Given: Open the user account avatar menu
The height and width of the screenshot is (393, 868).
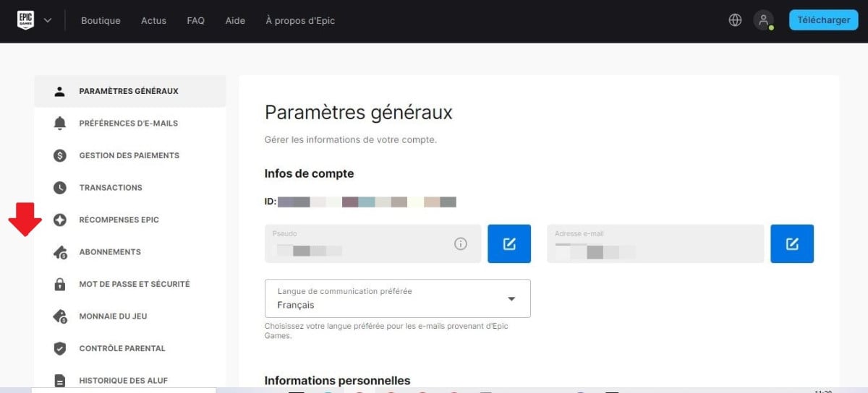Looking at the screenshot, I should pyautogui.click(x=763, y=20).
